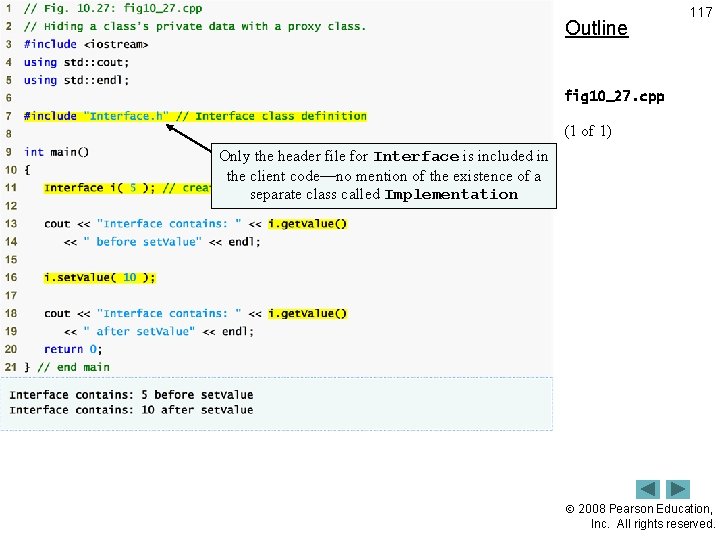The image size is (720, 540).
Task: Click the word Implementation in the callout
Action: point(451,195)
